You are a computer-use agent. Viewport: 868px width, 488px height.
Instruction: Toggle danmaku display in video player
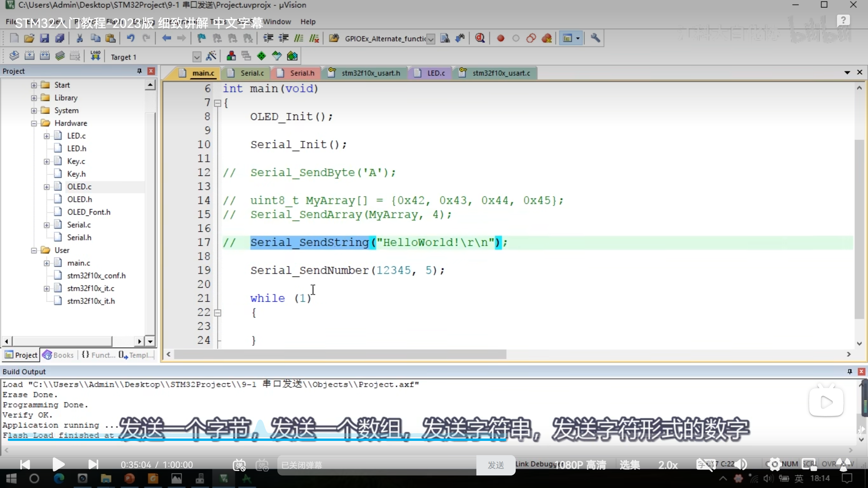click(x=239, y=465)
